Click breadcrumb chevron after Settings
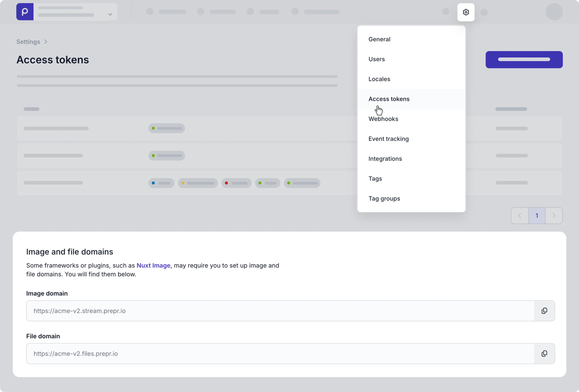Image resolution: width=579 pixels, height=392 pixels. (46, 42)
